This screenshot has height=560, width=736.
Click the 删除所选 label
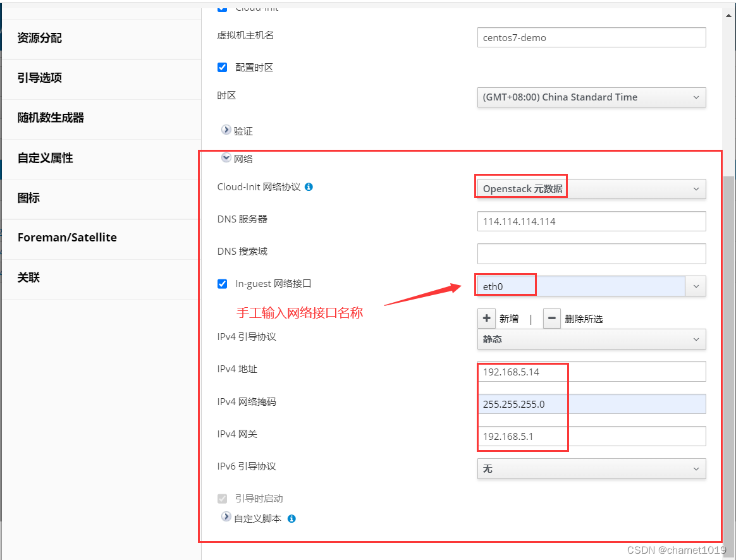[584, 319]
